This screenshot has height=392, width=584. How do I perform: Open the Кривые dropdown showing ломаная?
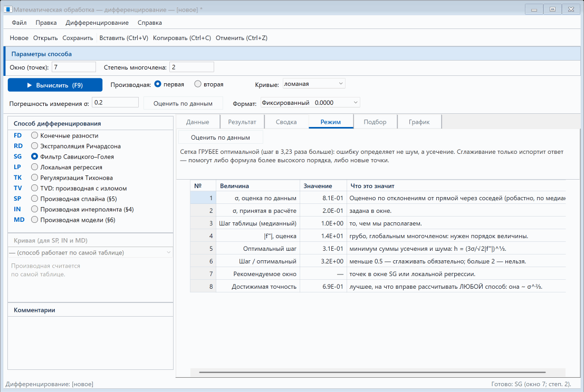tap(314, 84)
